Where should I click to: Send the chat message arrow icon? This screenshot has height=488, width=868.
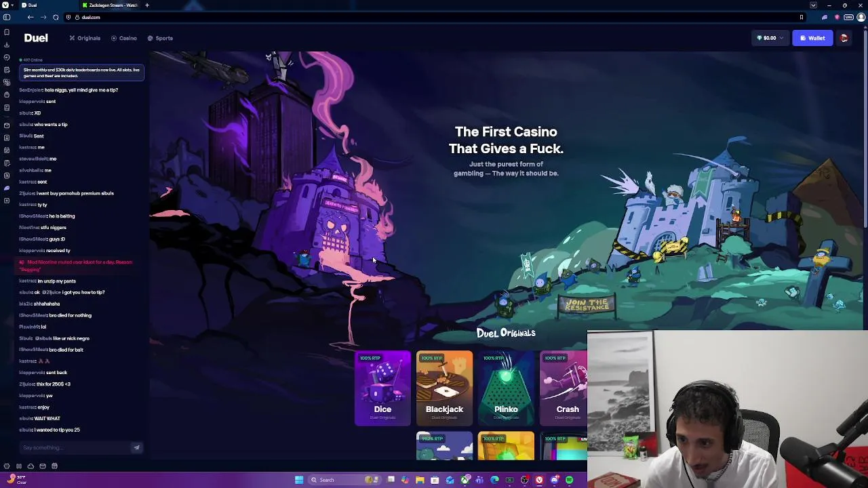click(136, 447)
